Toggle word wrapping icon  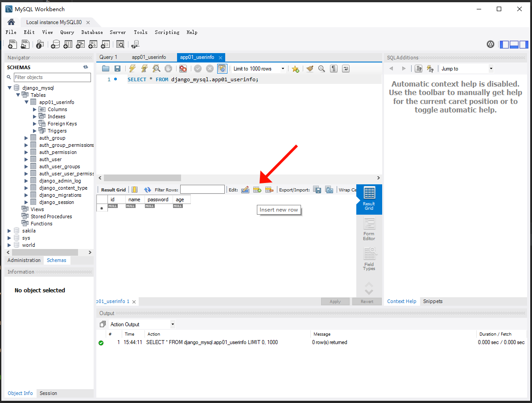click(346, 69)
